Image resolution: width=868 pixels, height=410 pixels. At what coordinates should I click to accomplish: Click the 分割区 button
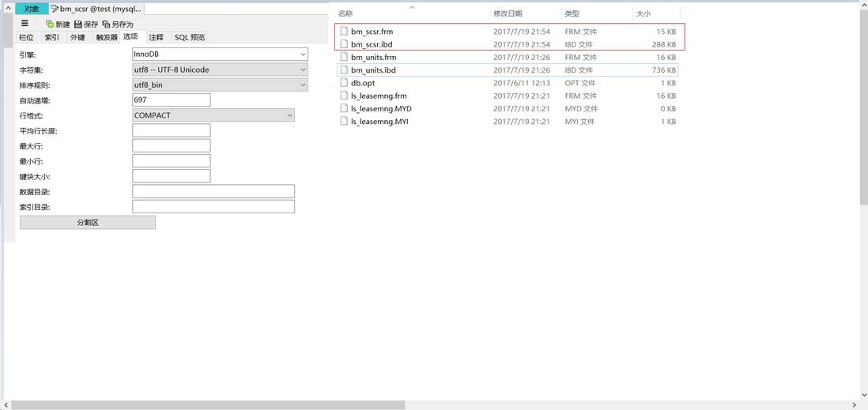click(88, 223)
